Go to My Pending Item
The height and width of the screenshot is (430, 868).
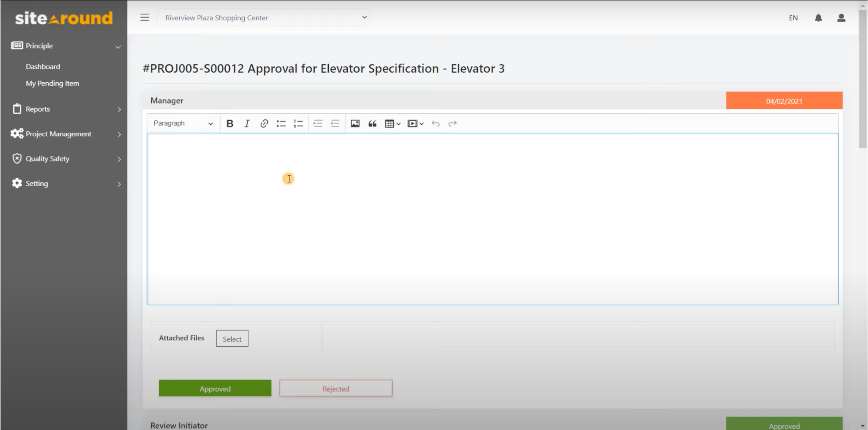point(52,83)
